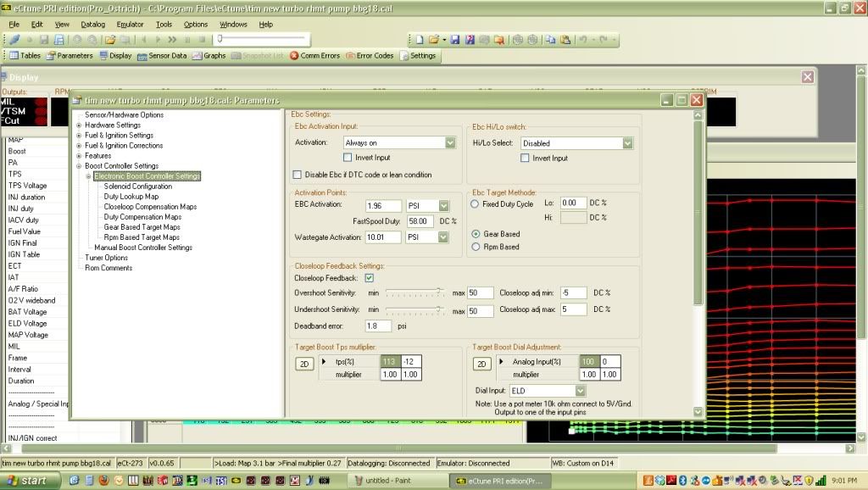Click the Firefox icon in the quick launch bar
Image resolution: width=868 pixels, height=490 pixels.
(x=103, y=480)
